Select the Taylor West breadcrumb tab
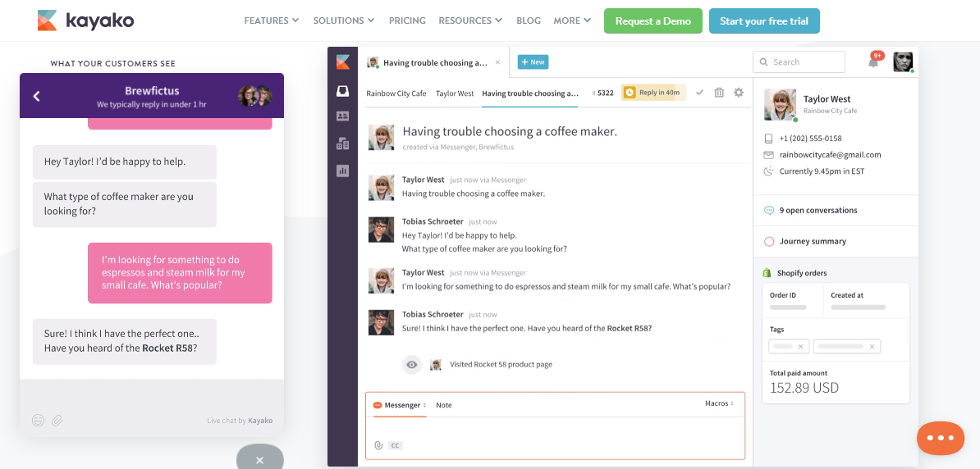The image size is (980, 469). pos(455,93)
